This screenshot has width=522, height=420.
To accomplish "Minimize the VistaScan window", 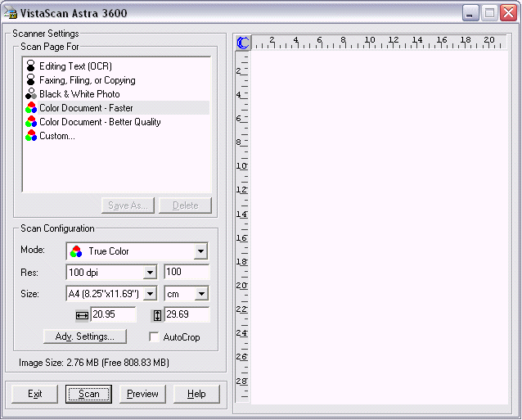I will pos(470,13).
